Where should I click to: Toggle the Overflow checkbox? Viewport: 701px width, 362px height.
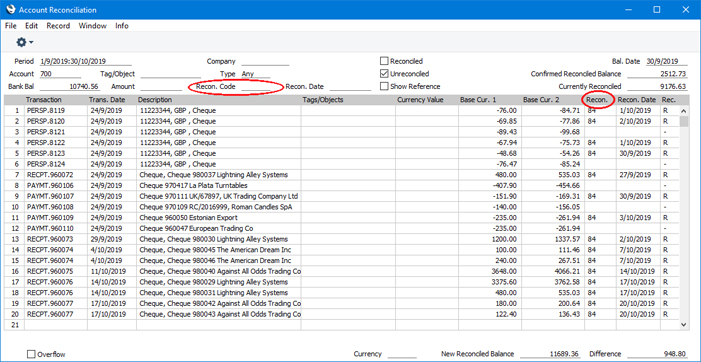31,354
